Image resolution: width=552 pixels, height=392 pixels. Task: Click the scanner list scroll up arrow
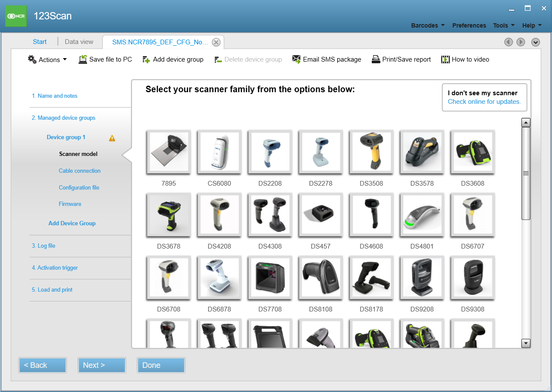(526, 123)
